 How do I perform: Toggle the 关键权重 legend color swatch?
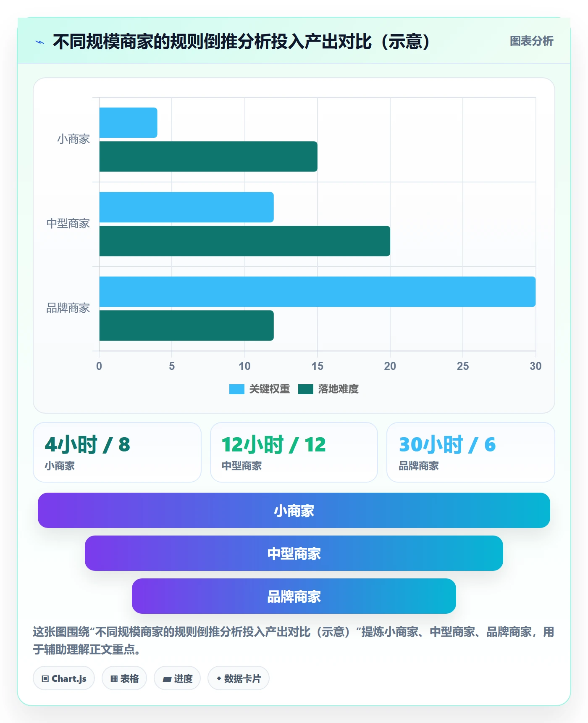[x=236, y=389]
